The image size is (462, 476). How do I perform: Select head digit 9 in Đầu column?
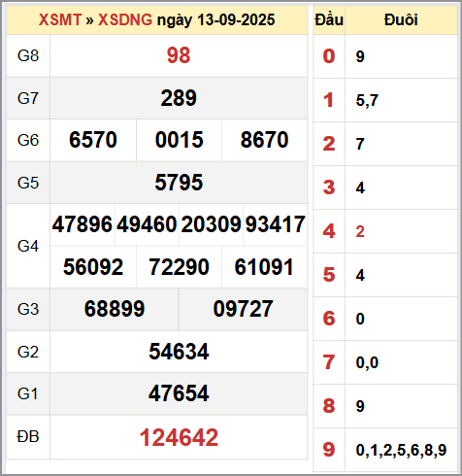(329, 450)
